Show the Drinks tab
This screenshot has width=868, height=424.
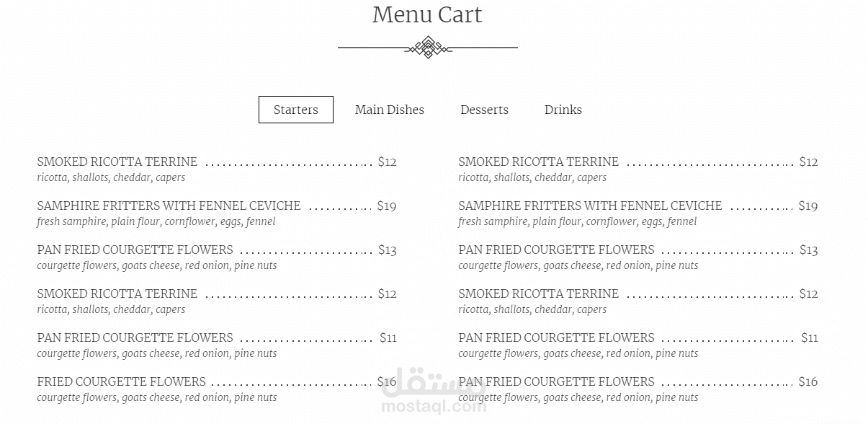[563, 110]
